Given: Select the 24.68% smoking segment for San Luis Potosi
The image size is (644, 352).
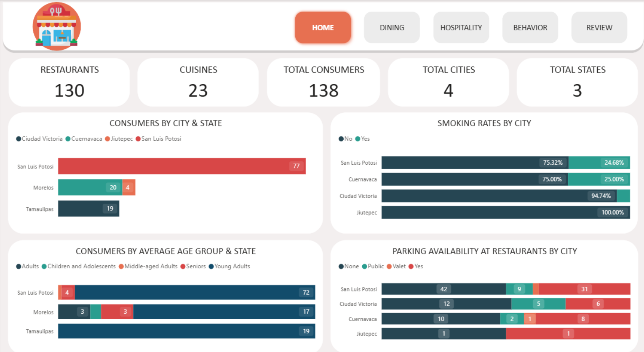Looking at the screenshot, I should [599, 163].
